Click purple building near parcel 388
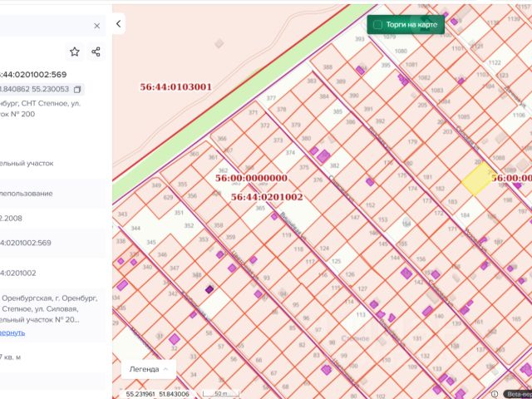The width and height of the screenshot is (532, 399). [360, 71]
